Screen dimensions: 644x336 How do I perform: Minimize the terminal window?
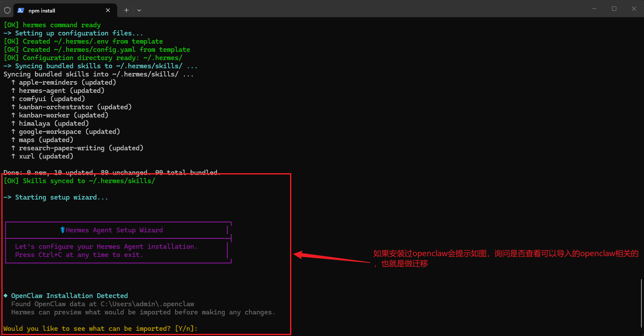click(594, 9)
